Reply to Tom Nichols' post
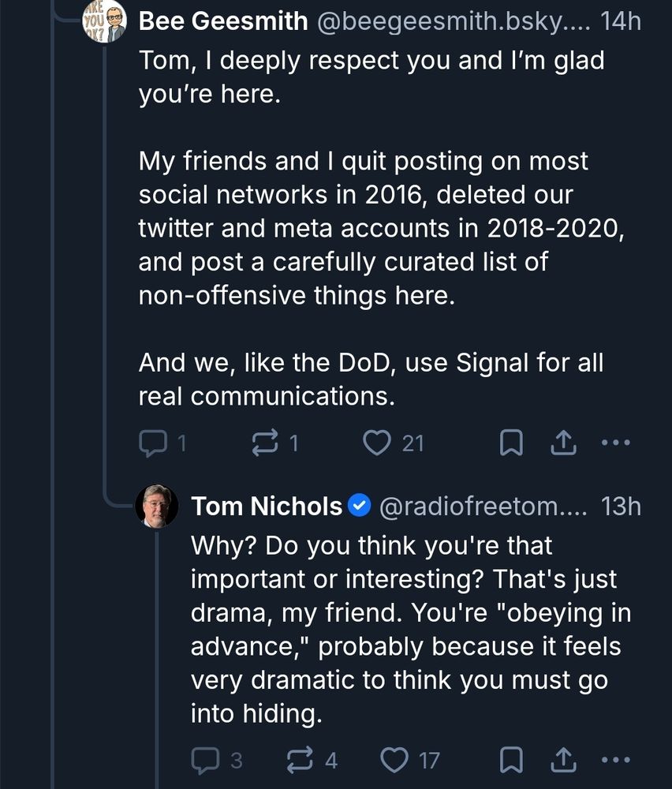Viewport: 672px width, 789px height. 203,761
